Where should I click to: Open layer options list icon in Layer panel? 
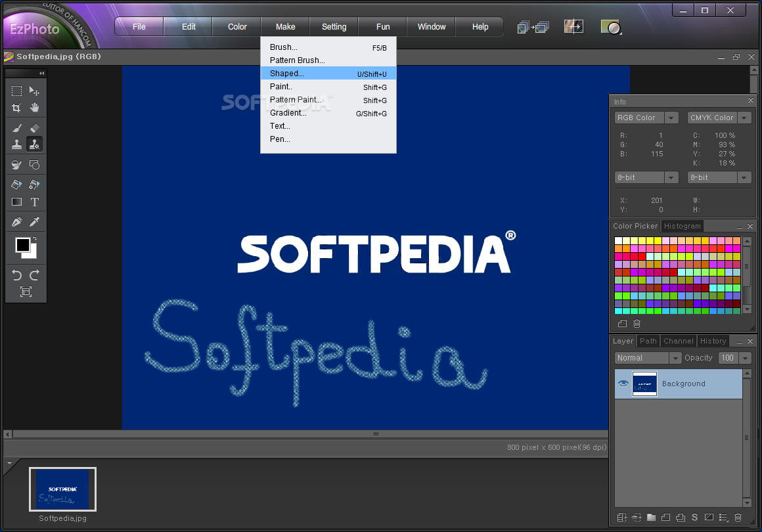(x=724, y=518)
